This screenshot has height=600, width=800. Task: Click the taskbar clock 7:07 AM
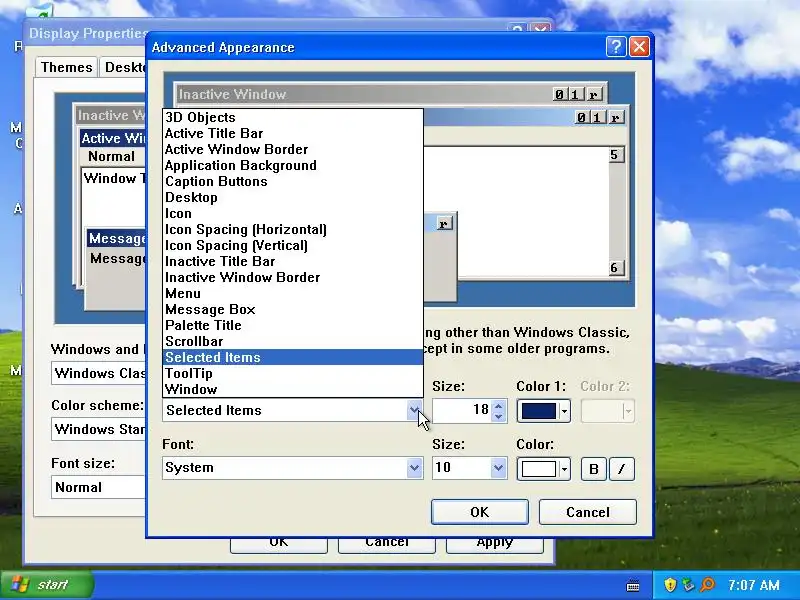coord(754,585)
